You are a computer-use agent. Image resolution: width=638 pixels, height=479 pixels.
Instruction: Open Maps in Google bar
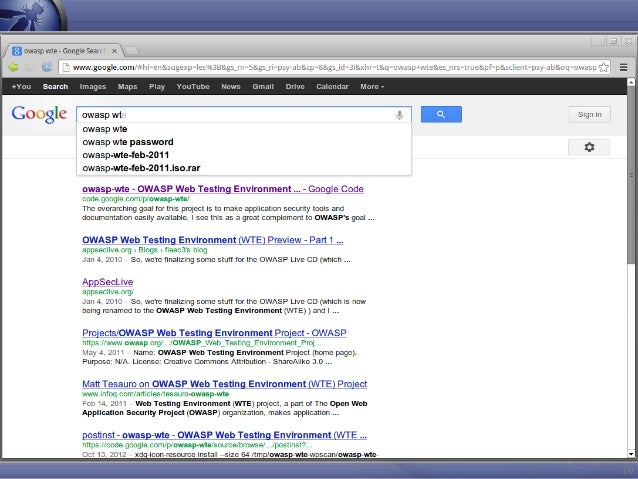127,87
